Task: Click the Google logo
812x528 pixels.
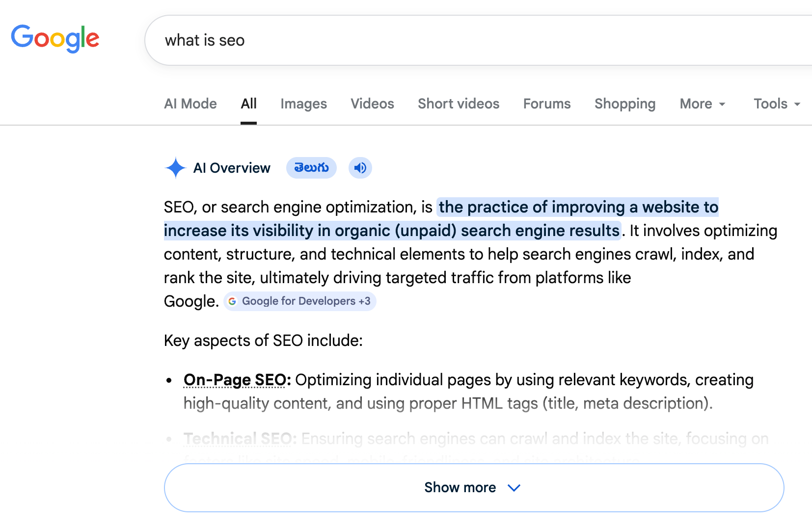Action: tap(55, 39)
